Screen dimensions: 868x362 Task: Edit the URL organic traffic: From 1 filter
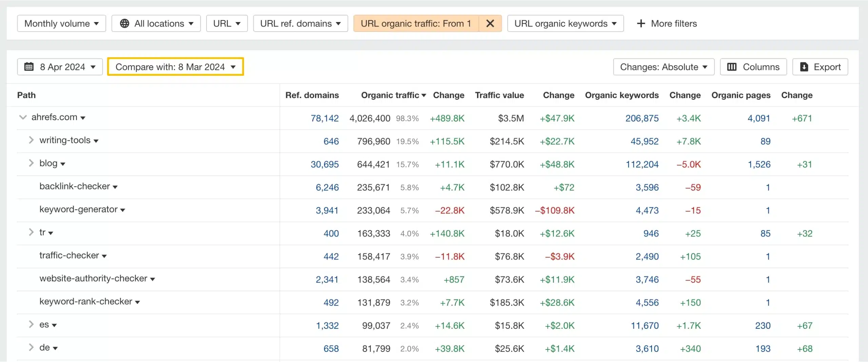click(416, 23)
